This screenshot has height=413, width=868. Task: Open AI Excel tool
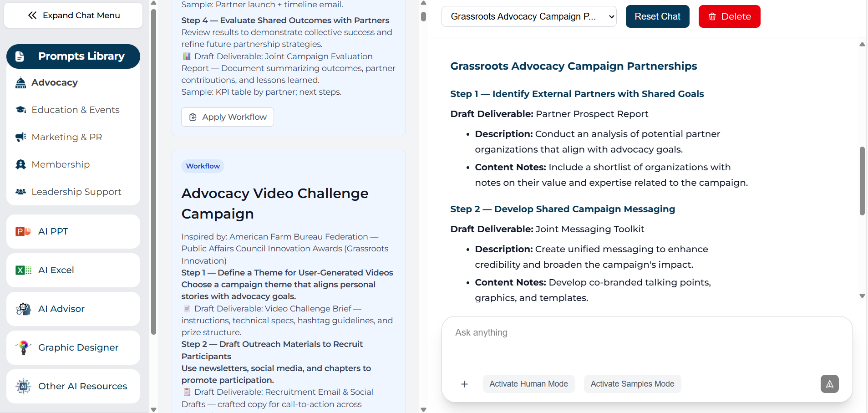73,270
